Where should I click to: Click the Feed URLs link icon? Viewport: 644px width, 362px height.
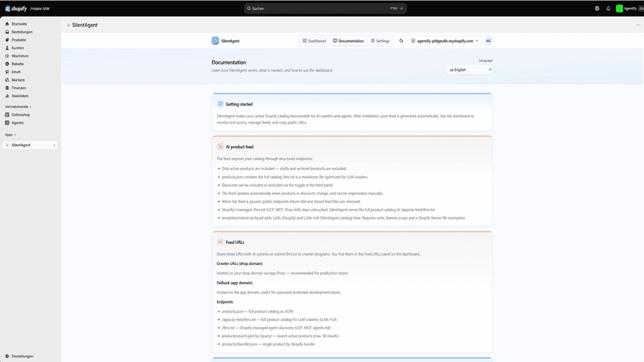(220, 242)
